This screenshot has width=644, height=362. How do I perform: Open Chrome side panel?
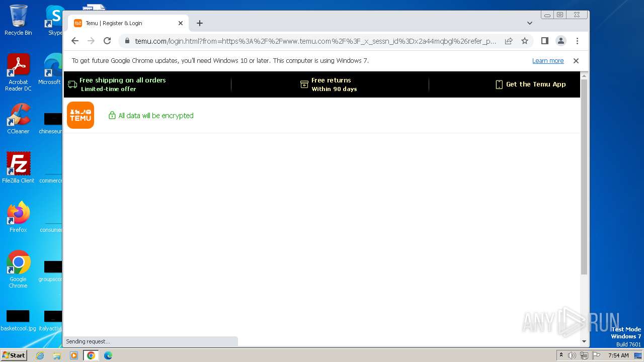tap(544, 41)
